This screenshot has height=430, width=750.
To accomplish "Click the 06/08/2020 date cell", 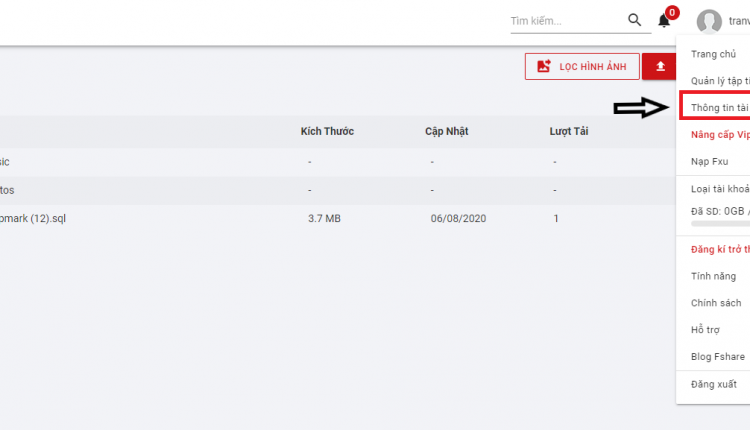I will (x=458, y=219).
